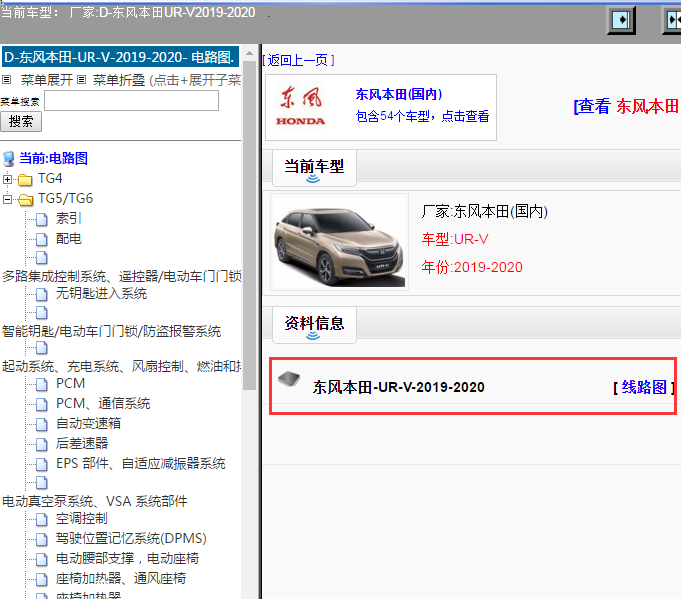Click the 返回上一页 link

pos(298,60)
